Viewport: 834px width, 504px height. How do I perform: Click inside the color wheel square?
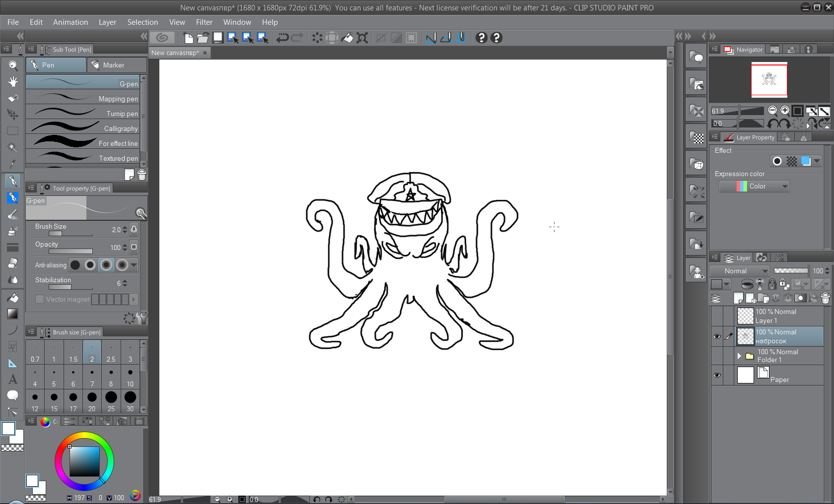(x=84, y=461)
